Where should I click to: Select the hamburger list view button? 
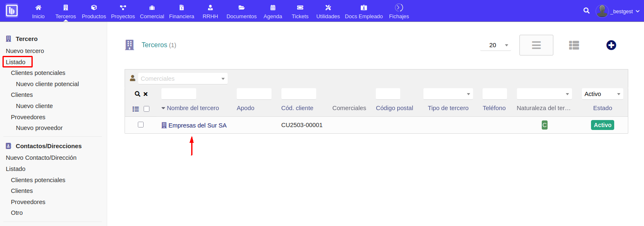point(536,45)
